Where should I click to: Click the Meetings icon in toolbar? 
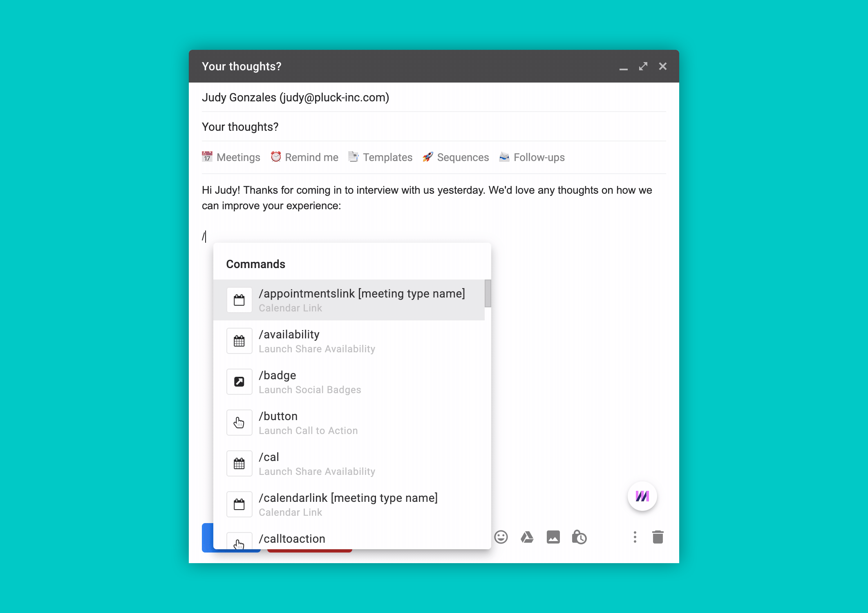[x=208, y=157]
